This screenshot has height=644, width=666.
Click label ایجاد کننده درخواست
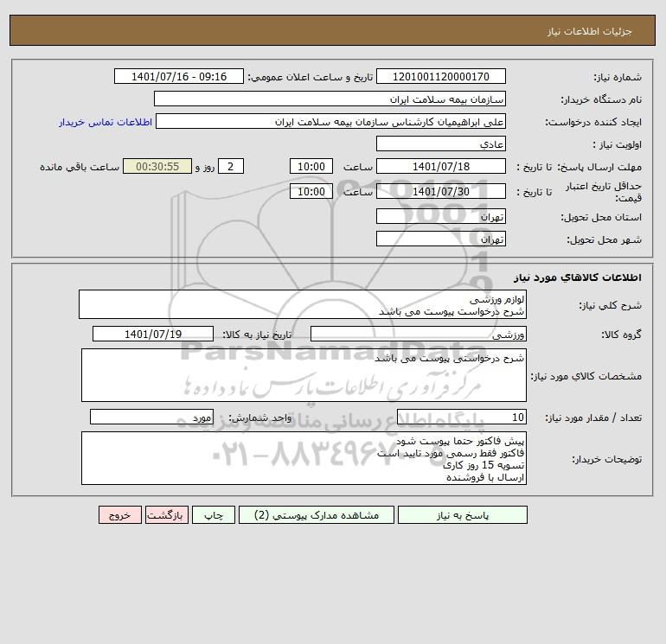pos(593,122)
